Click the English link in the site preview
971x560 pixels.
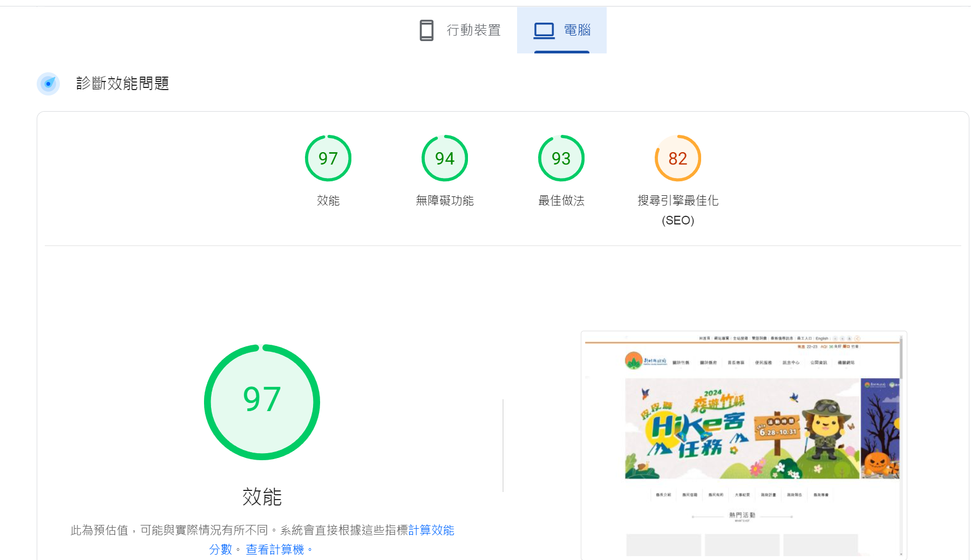click(821, 339)
